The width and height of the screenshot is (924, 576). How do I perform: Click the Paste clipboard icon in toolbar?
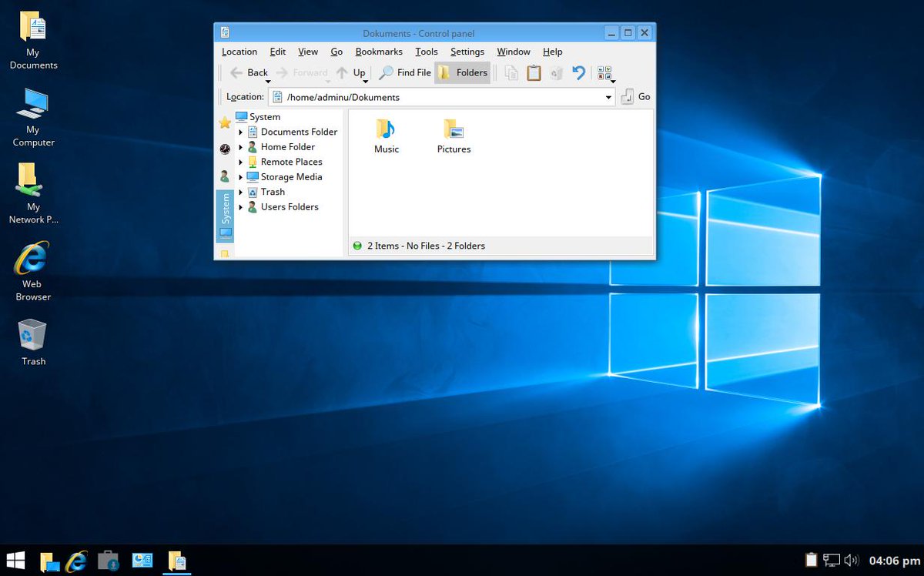coord(534,72)
